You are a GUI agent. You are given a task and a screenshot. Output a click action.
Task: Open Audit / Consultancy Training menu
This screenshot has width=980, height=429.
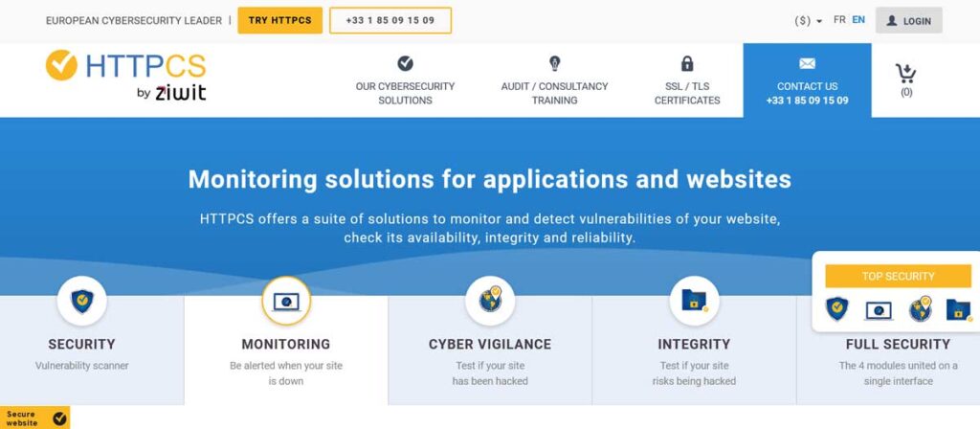click(554, 80)
